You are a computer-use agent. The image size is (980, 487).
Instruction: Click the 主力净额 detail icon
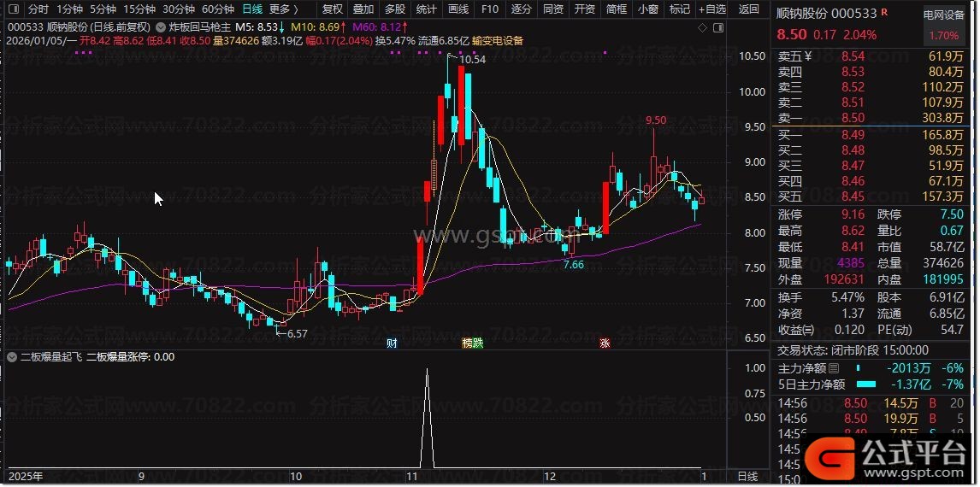pyautogui.click(x=834, y=368)
